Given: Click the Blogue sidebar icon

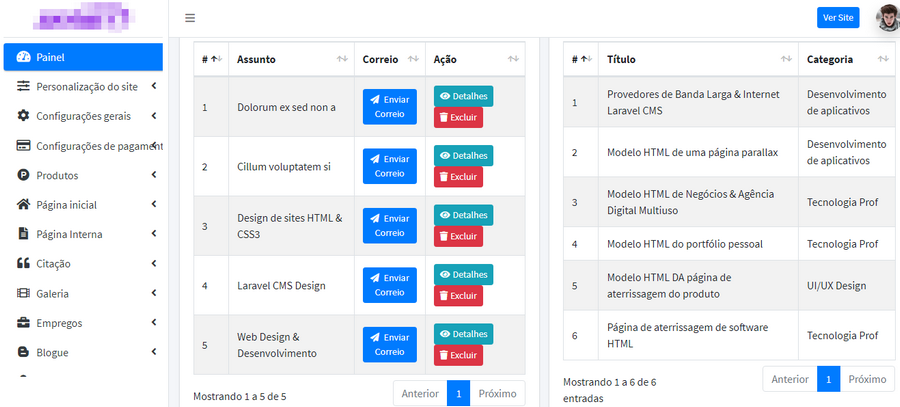Looking at the screenshot, I should [x=23, y=352].
